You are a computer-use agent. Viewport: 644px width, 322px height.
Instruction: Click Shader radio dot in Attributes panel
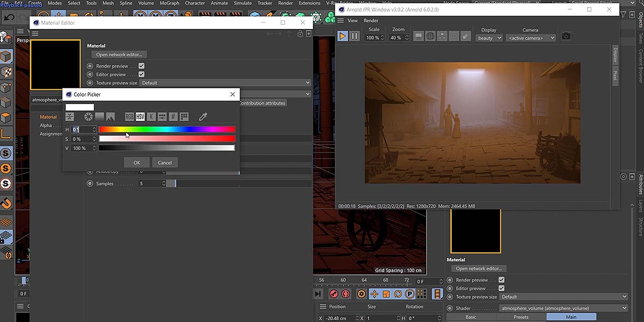point(450,308)
